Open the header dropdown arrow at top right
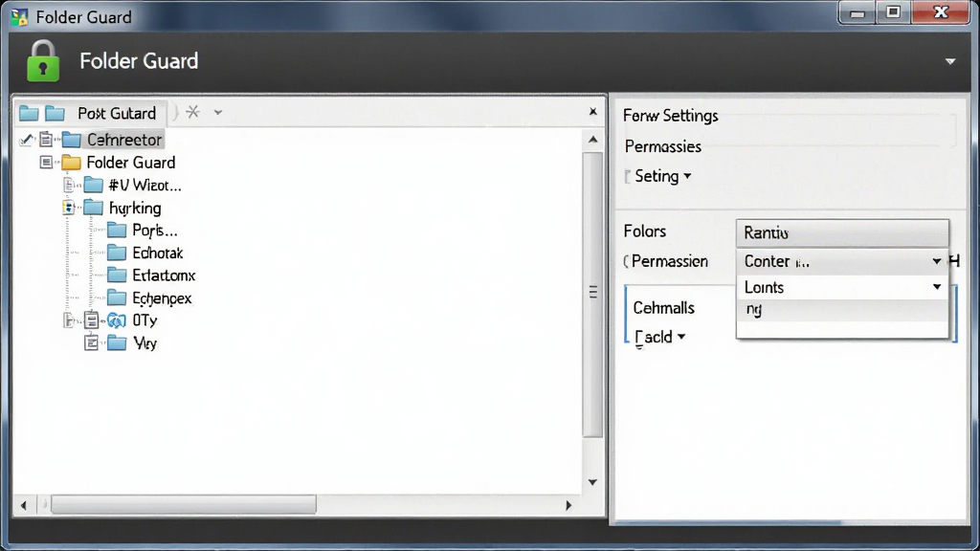This screenshot has height=551, width=980. click(x=950, y=61)
